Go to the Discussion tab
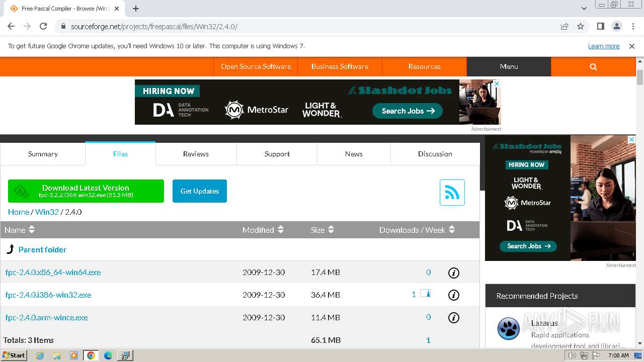The height and width of the screenshot is (362, 644). coord(435,154)
